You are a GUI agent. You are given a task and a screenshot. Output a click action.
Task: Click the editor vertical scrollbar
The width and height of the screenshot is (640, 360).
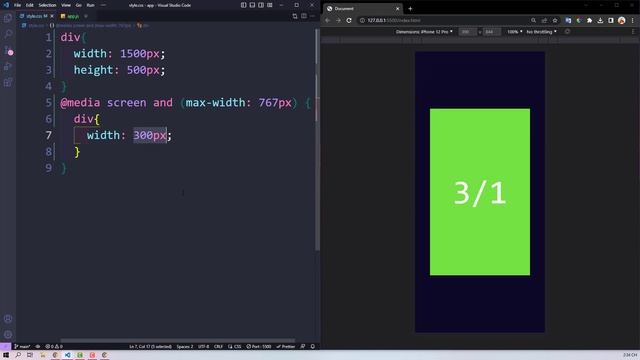[x=317, y=139]
